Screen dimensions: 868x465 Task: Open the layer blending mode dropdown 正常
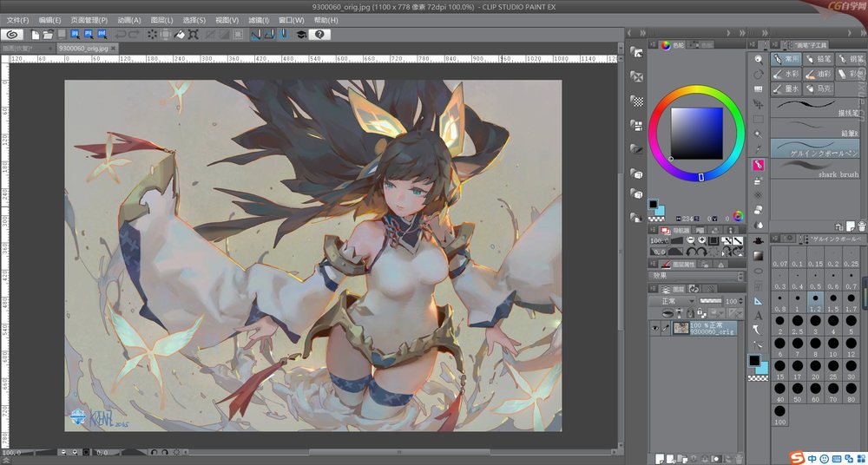coord(672,301)
